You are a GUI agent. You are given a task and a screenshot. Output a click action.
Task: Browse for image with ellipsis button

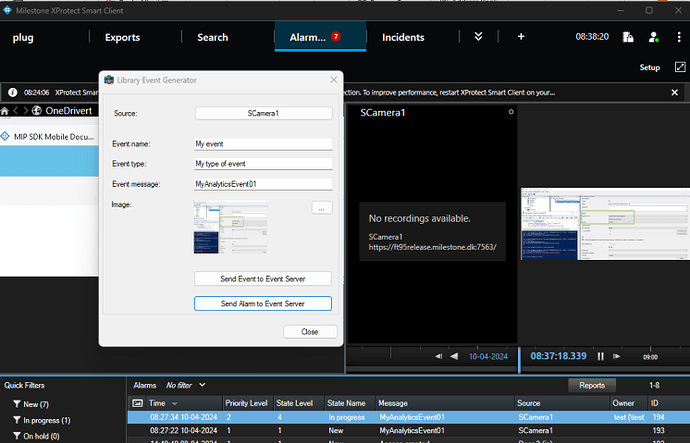coord(322,208)
